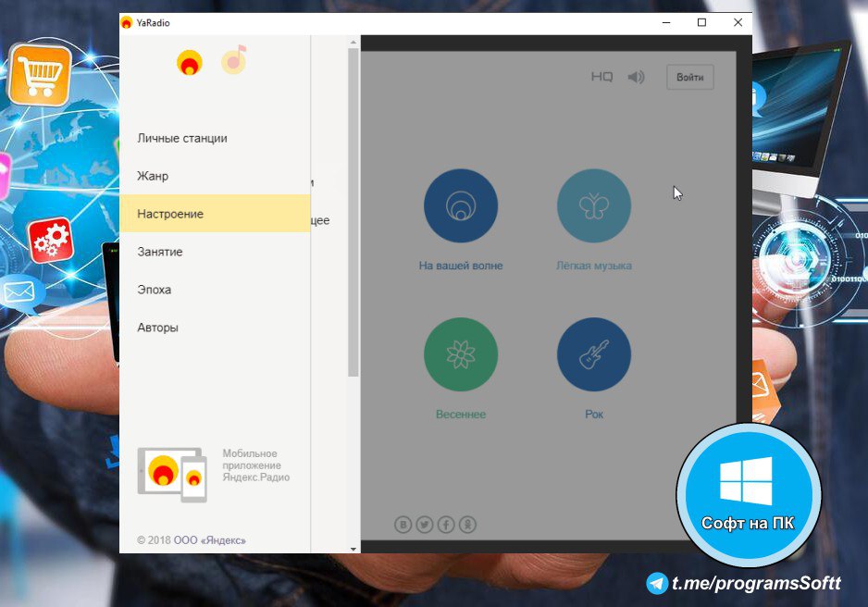
Task: Open the VK social icon
Action: tap(403, 525)
